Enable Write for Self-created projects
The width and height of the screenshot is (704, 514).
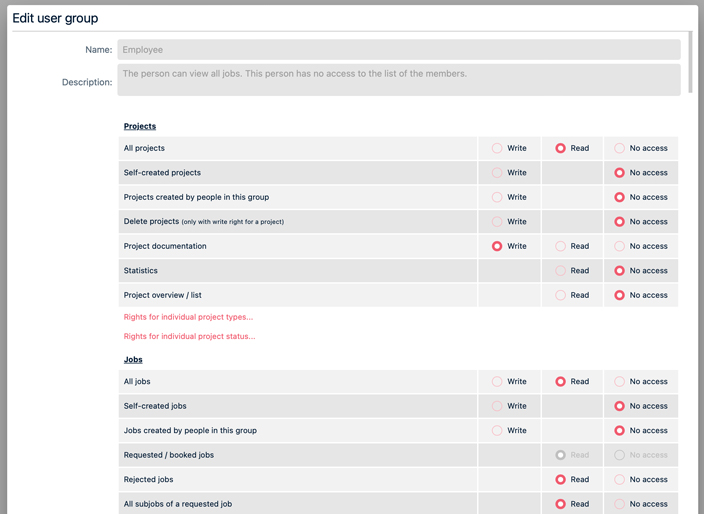(x=497, y=173)
